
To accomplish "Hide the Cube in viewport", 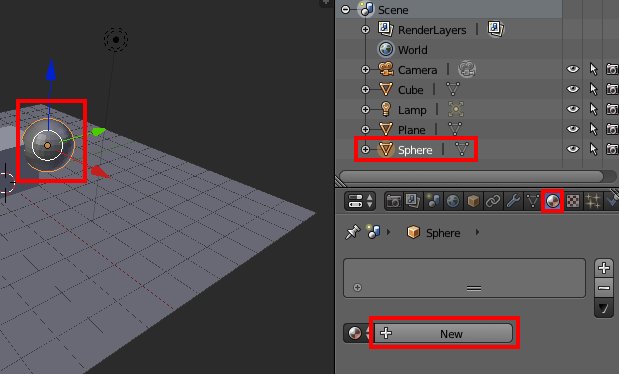I will point(573,89).
